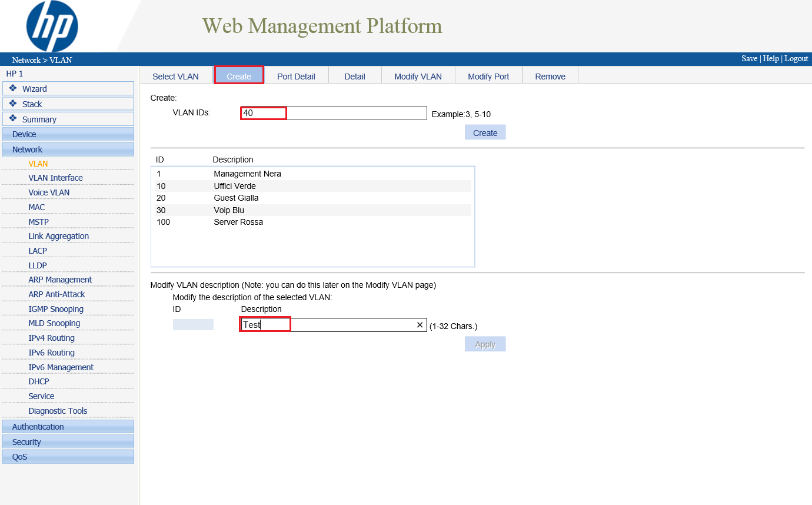Switch to the Create tab

point(239,75)
